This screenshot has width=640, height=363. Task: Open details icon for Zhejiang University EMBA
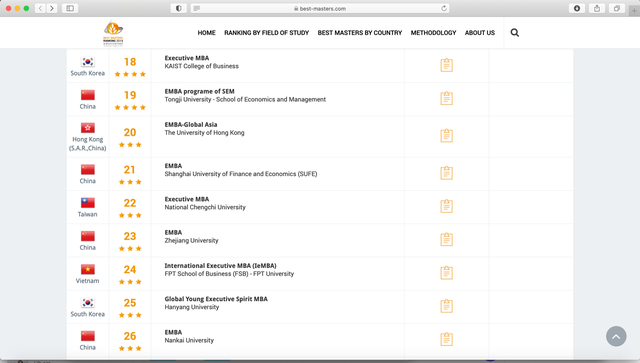(446, 239)
